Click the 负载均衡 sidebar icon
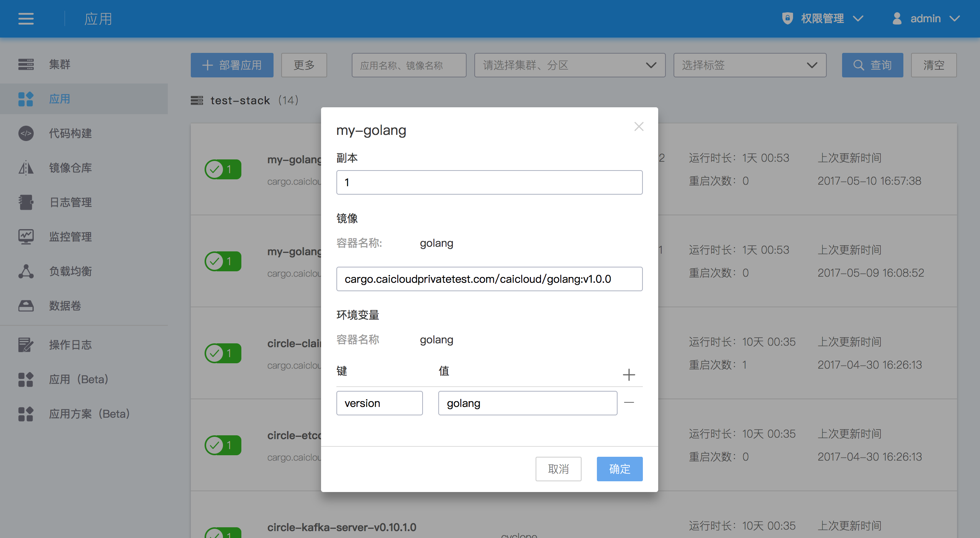Image resolution: width=980 pixels, height=538 pixels. [26, 271]
